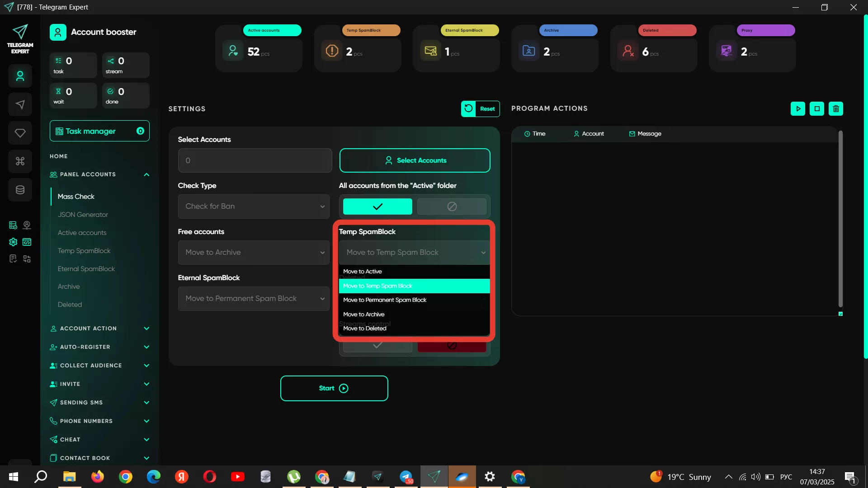Open Mass Check in sidebar
868x488 pixels.
tap(76, 197)
